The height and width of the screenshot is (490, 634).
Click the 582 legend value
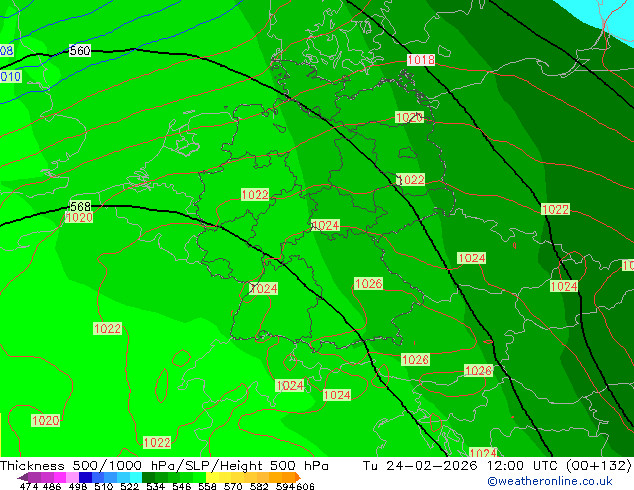click(259, 486)
